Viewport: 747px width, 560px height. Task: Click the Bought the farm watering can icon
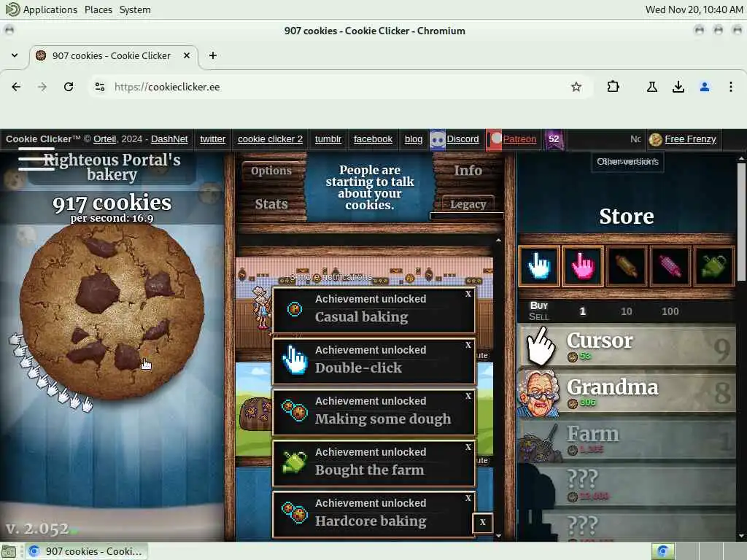click(x=295, y=462)
